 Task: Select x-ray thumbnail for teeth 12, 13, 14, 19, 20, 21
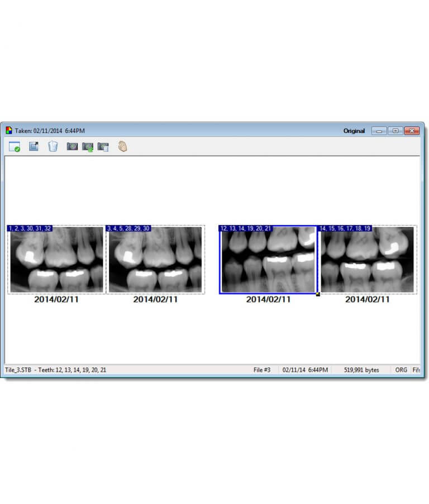coord(268,260)
